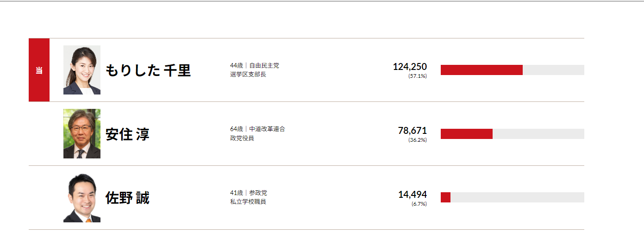This screenshot has height=252, width=644.
Task: Open the photo beside 安住 淳
Action: 82,134
